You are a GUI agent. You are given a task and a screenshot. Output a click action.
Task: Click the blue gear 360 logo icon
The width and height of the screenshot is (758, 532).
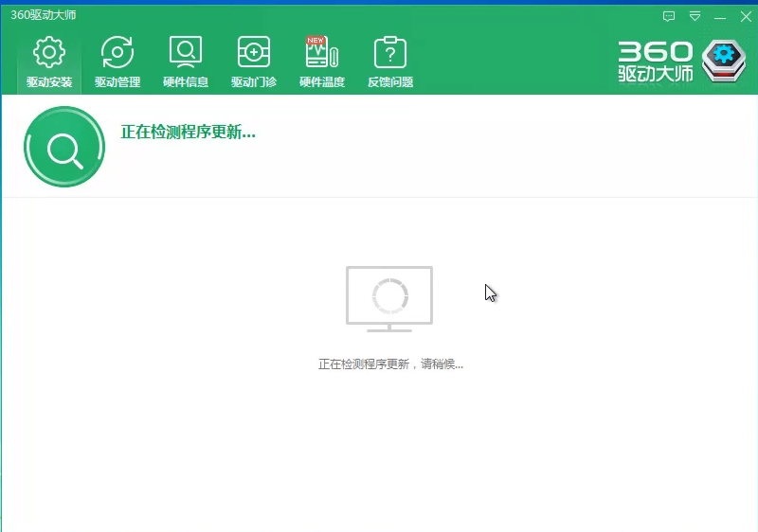(x=724, y=62)
